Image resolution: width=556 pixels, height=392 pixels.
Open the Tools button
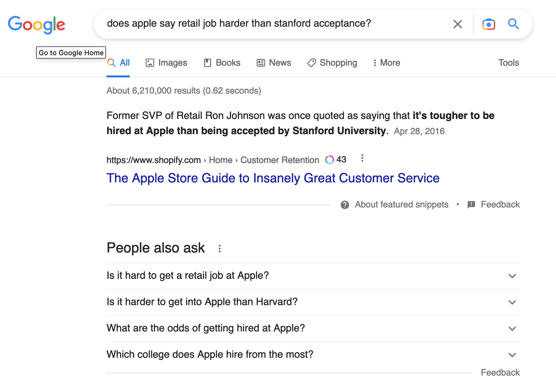pos(508,63)
